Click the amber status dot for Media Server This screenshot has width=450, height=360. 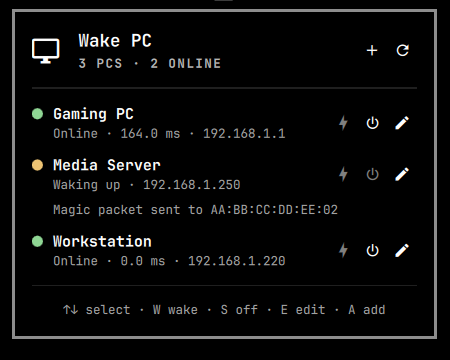[37, 165]
